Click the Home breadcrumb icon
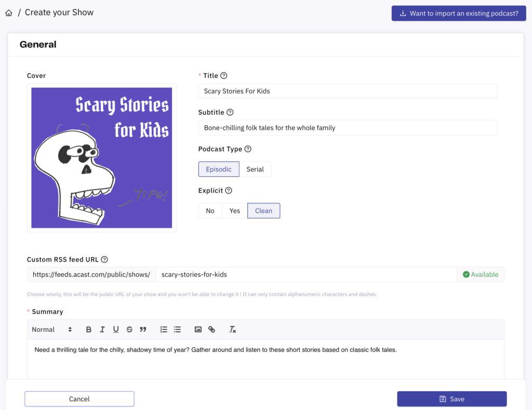Screen dimensions: 532x410 8,12
